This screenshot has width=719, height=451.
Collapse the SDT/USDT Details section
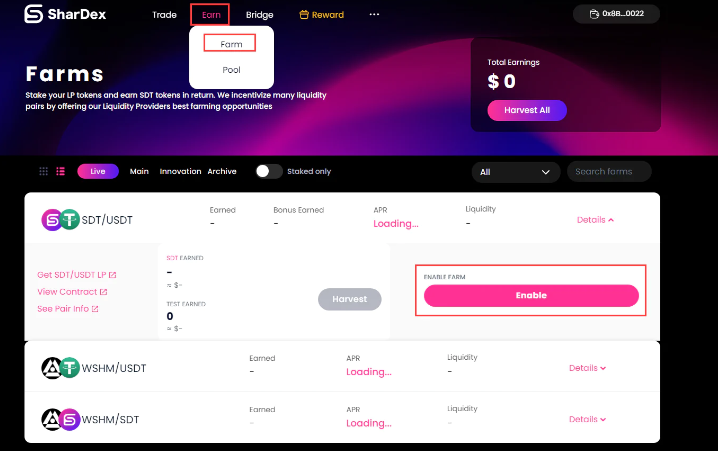coord(595,220)
